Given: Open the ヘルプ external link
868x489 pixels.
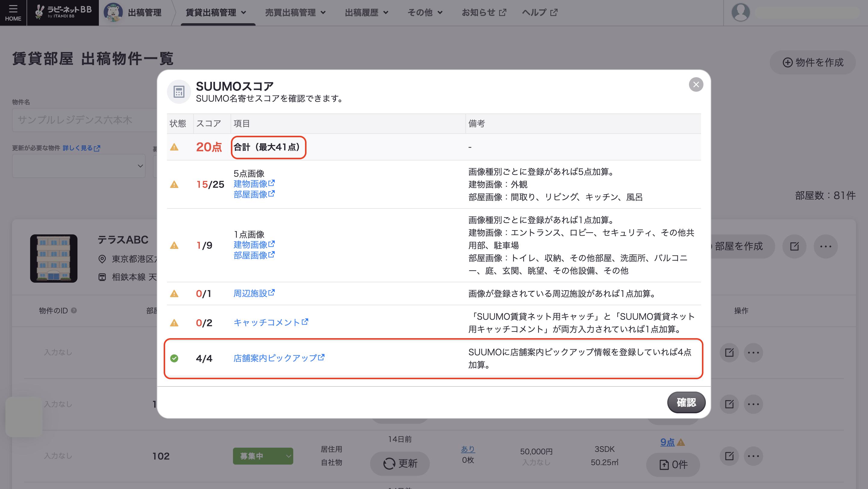Looking at the screenshot, I should point(539,12).
